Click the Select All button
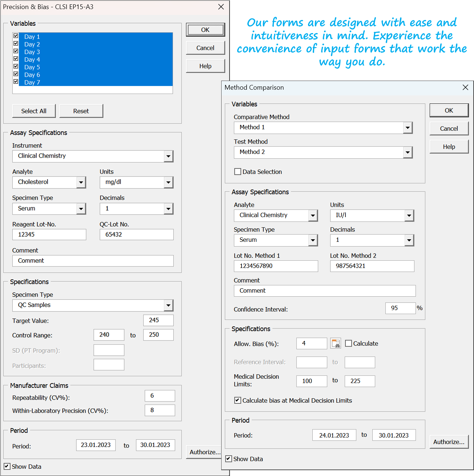Image resolution: width=474 pixels, height=476 pixels. pos(34,111)
